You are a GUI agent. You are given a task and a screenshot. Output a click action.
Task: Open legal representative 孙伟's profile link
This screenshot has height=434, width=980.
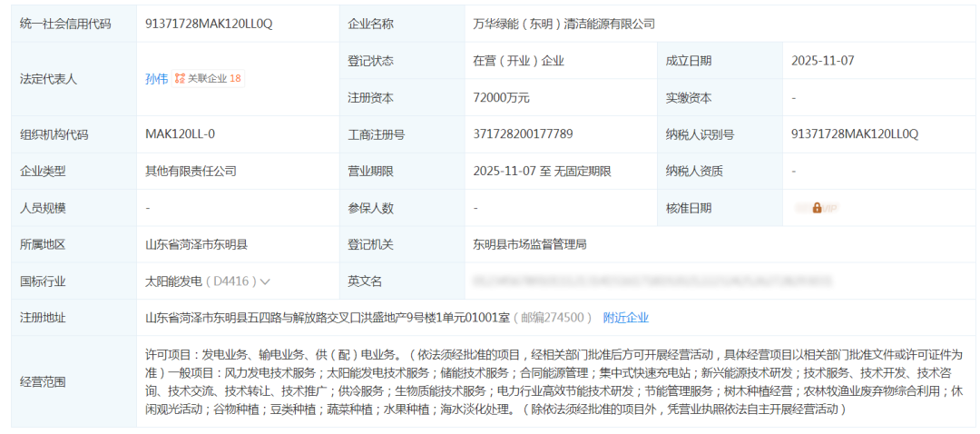(x=156, y=79)
